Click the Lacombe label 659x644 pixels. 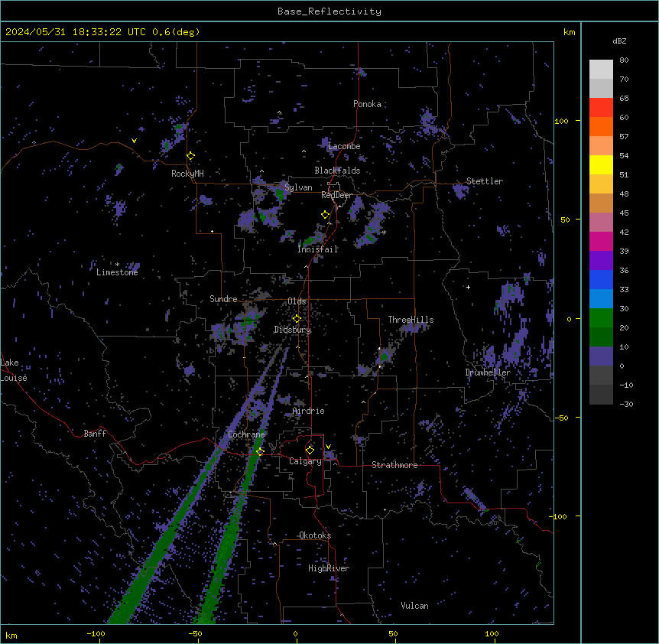point(344,146)
